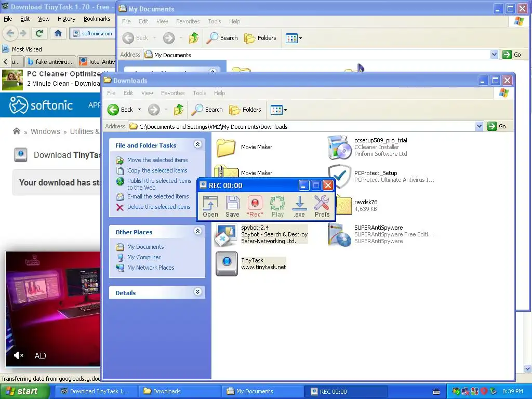Click Go button in Downloads window

tap(497, 127)
